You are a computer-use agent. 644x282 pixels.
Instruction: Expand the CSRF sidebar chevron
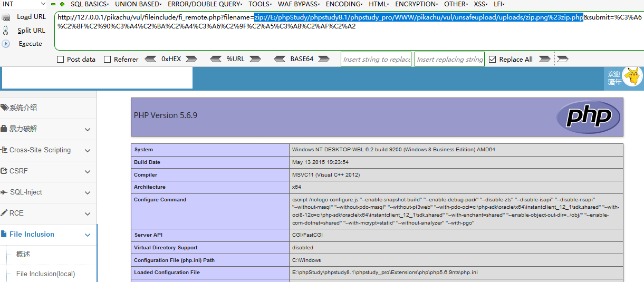click(x=88, y=171)
